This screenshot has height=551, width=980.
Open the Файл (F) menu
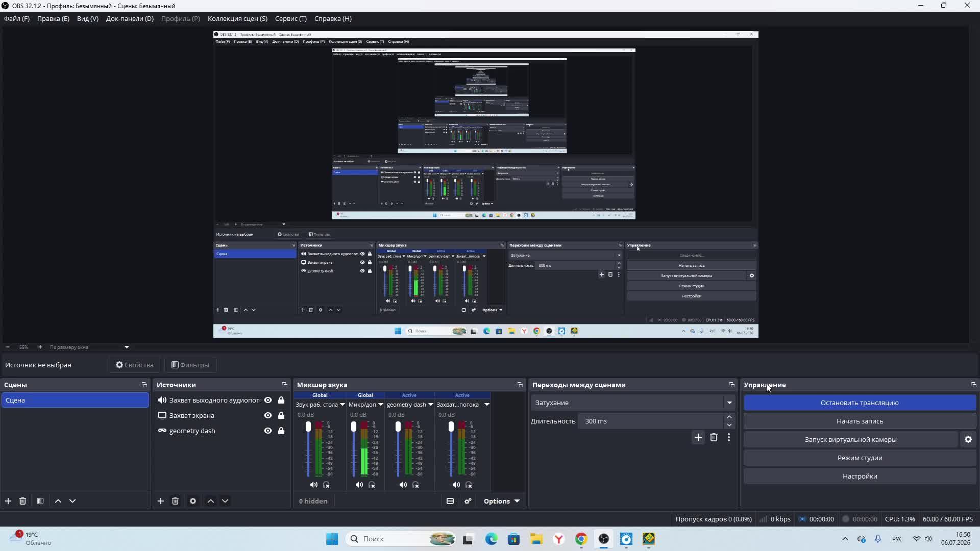point(17,18)
